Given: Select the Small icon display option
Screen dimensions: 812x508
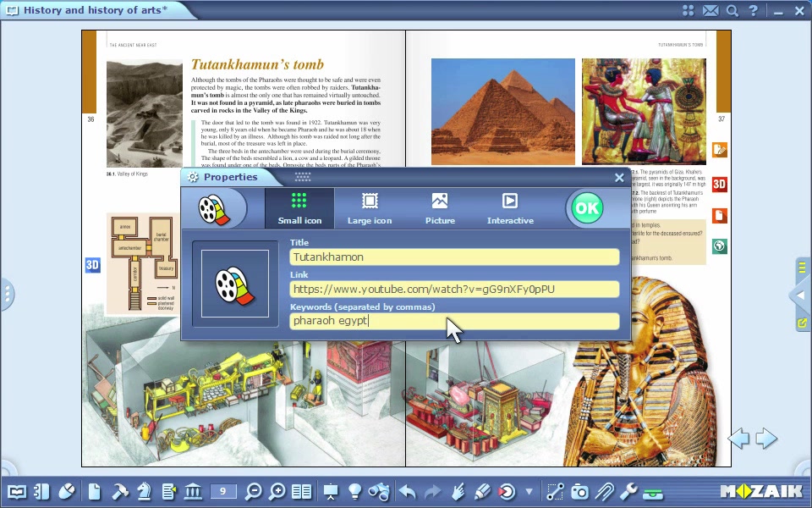Looking at the screenshot, I should [299, 208].
